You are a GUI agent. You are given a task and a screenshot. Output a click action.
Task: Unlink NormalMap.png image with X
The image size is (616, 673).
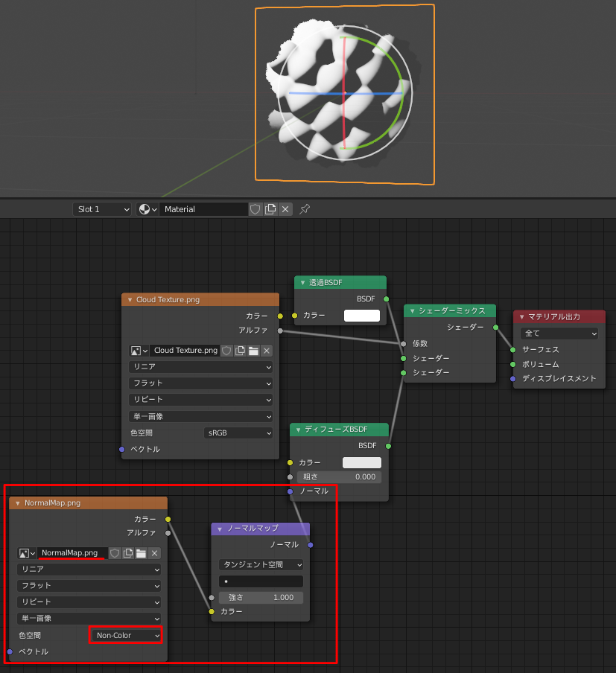coord(155,553)
